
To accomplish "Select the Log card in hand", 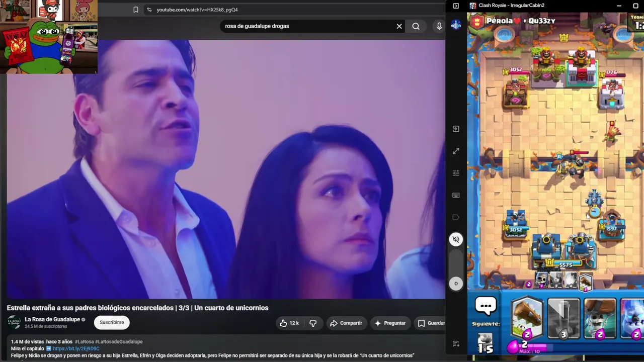I will point(527,318).
